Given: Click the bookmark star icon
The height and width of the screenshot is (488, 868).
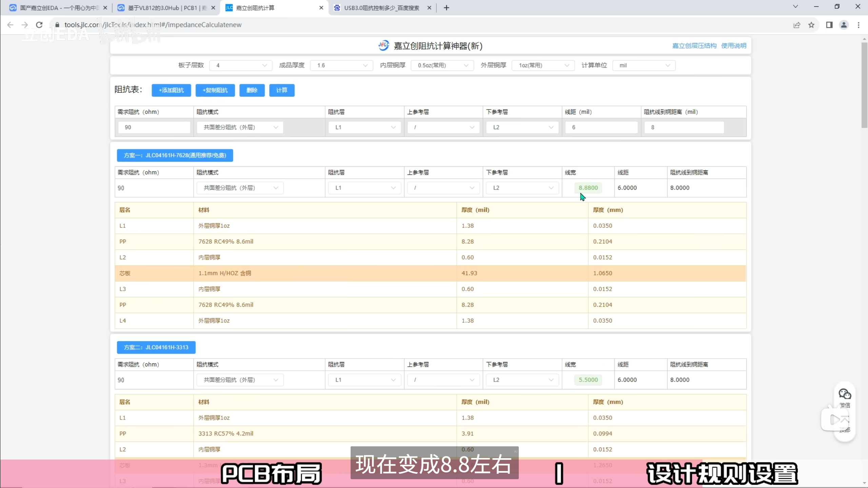Looking at the screenshot, I should pos(811,25).
